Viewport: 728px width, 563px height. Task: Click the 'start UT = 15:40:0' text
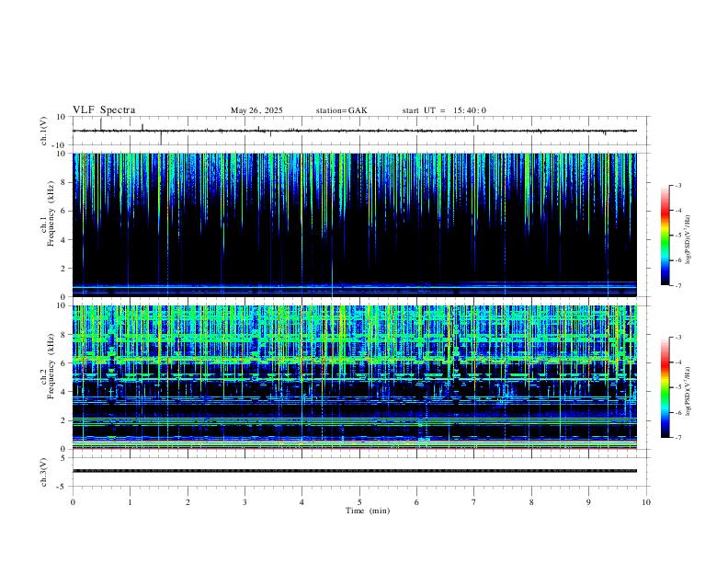444,110
